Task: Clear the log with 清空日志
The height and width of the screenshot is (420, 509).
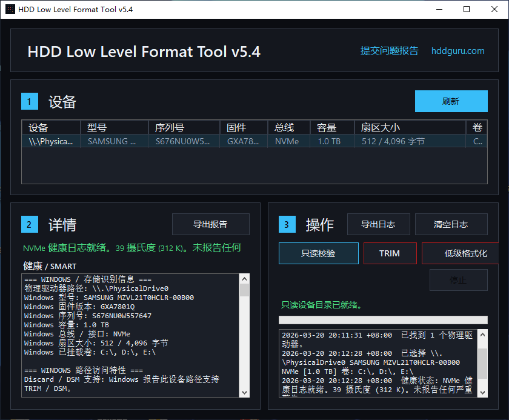Action: [451, 224]
